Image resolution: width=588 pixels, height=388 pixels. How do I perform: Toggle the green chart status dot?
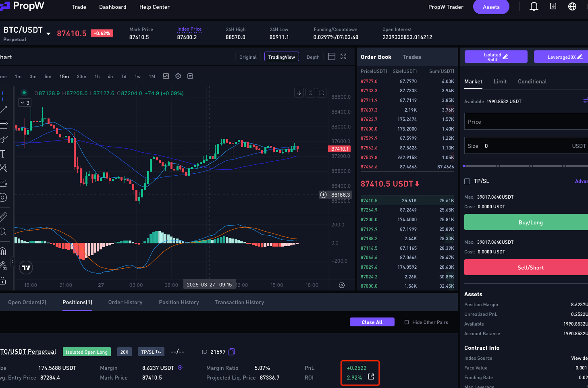(x=24, y=93)
